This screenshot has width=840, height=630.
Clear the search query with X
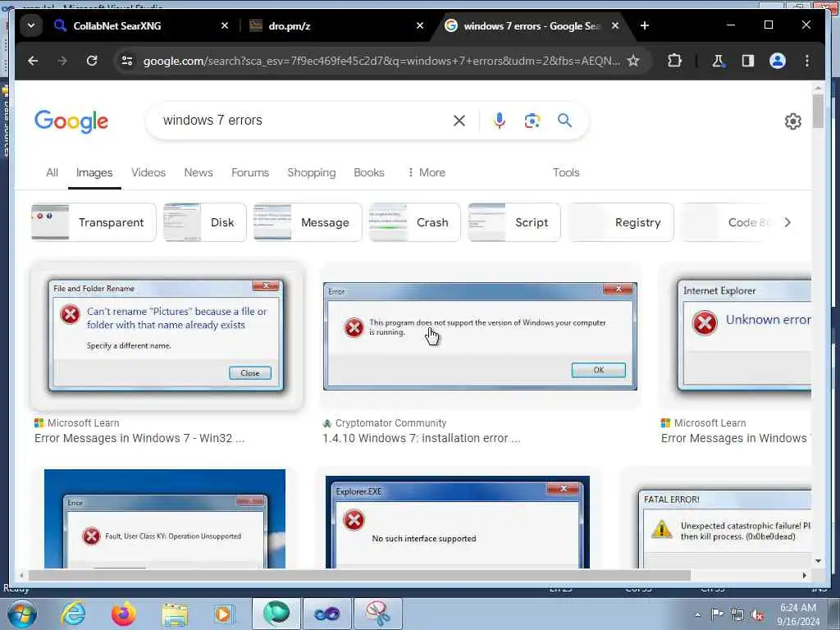(459, 121)
